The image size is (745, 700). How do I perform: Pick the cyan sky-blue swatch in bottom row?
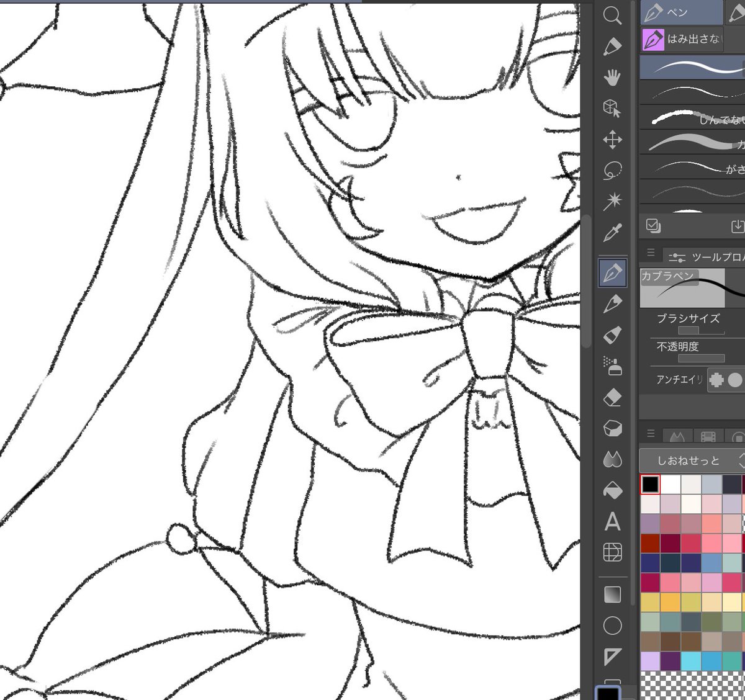tap(691, 661)
